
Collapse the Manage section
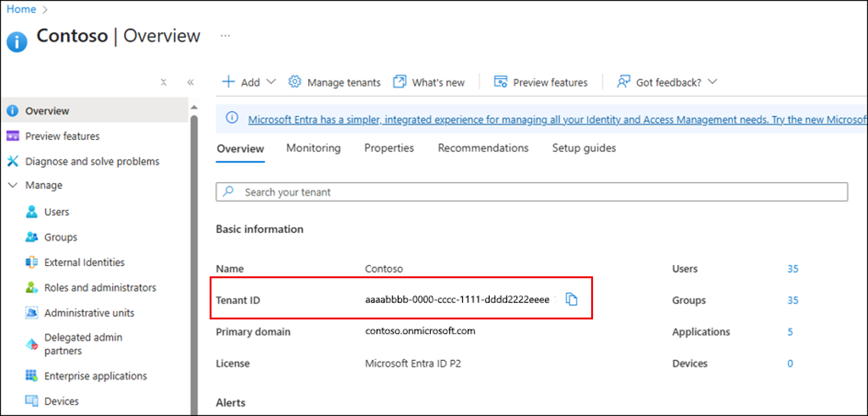point(13,185)
